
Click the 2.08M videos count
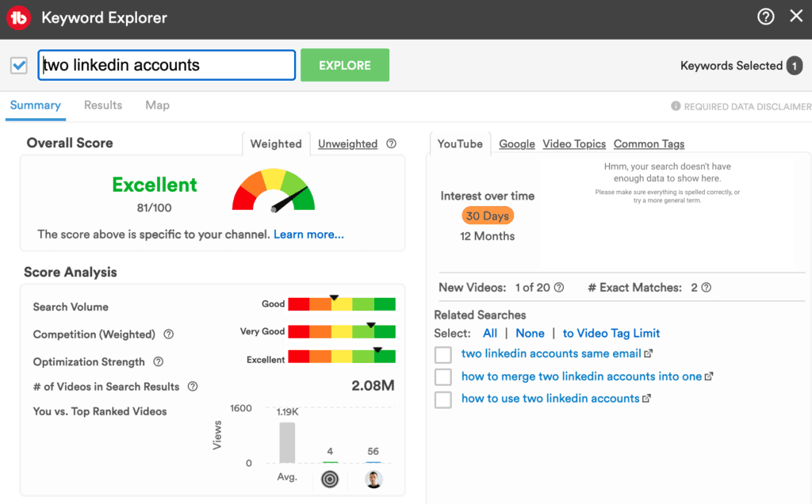click(373, 385)
